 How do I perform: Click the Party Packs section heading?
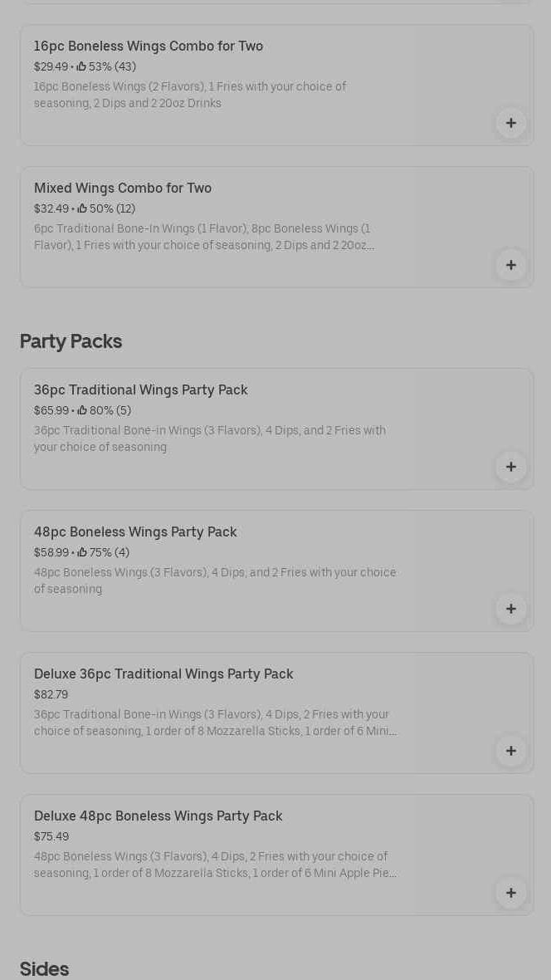point(71,341)
